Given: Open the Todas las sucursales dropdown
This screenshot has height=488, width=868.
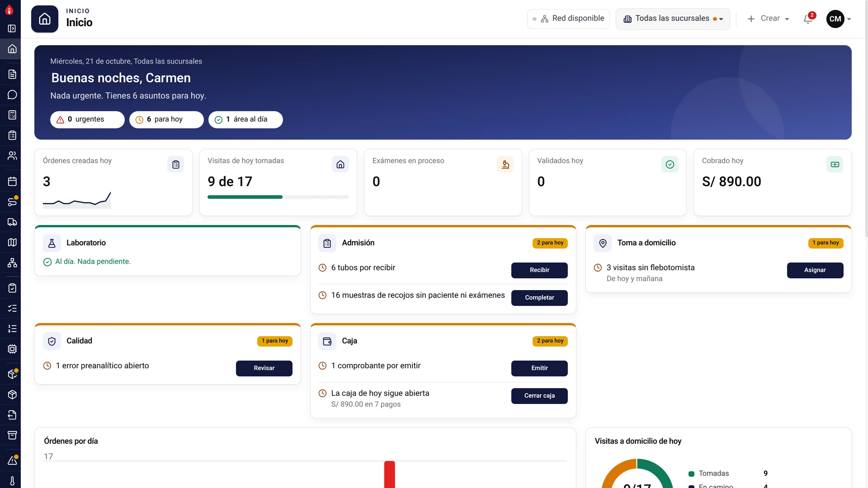Looking at the screenshot, I should (x=673, y=19).
